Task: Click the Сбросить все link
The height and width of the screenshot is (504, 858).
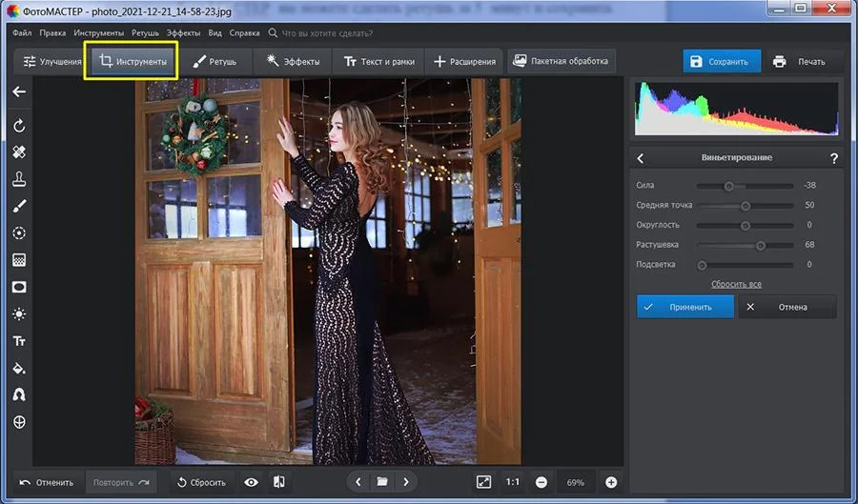Action: 736,284
